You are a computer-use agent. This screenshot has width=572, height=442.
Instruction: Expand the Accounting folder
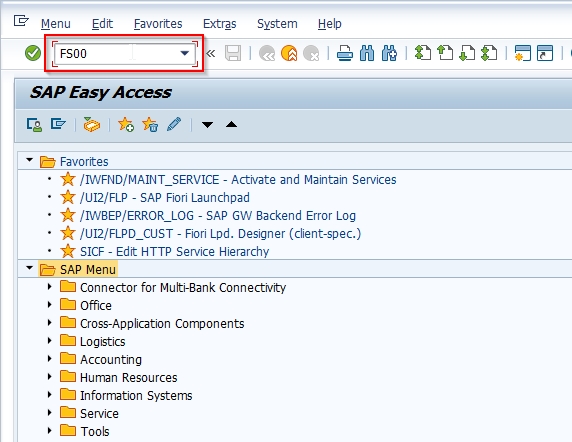(x=49, y=359)
